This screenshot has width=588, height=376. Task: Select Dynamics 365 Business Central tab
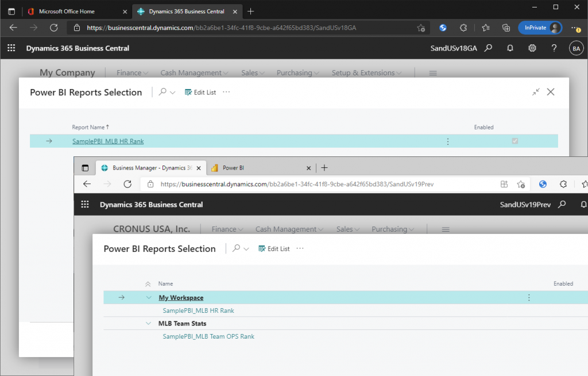click(187, 11)
